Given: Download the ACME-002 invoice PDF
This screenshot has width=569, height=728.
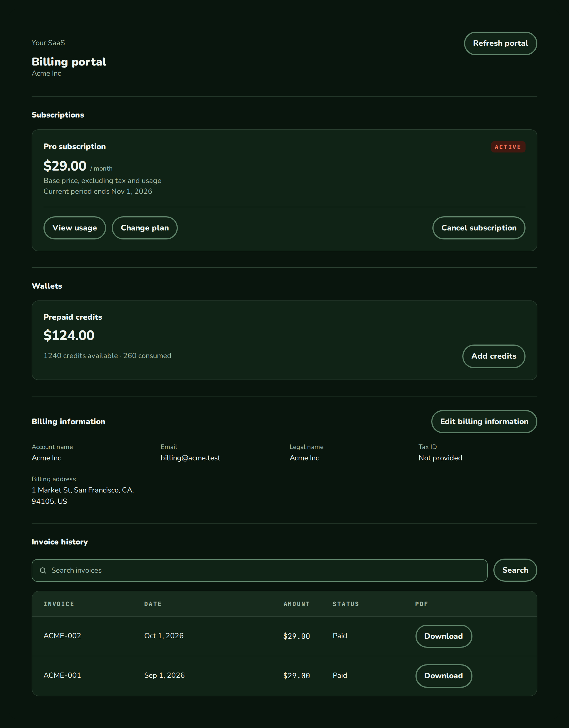Looking at the screenshot, I should pos(443,636).
